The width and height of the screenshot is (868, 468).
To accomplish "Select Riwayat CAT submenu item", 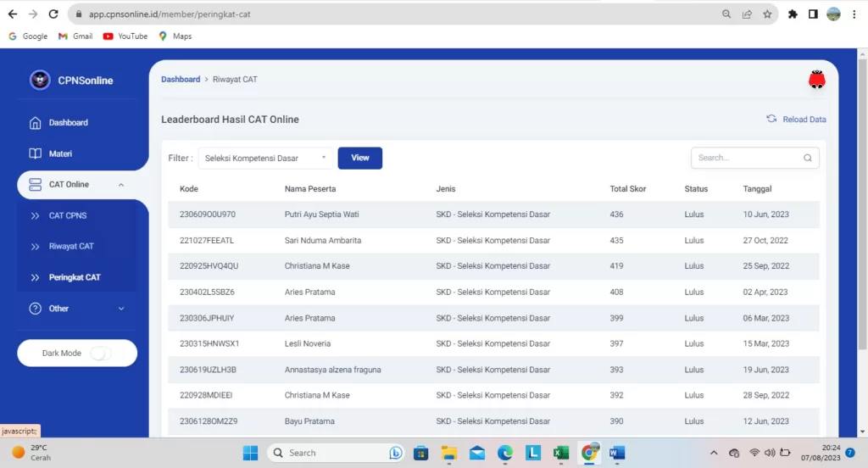I will tap(71, 247).
